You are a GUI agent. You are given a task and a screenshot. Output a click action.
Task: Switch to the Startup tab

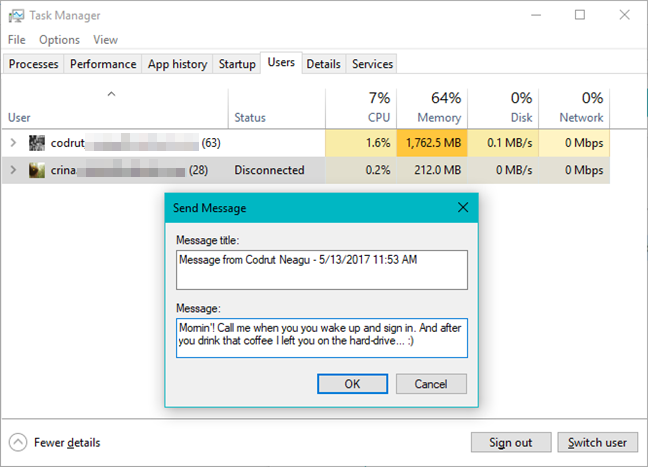tap(237, 64)
